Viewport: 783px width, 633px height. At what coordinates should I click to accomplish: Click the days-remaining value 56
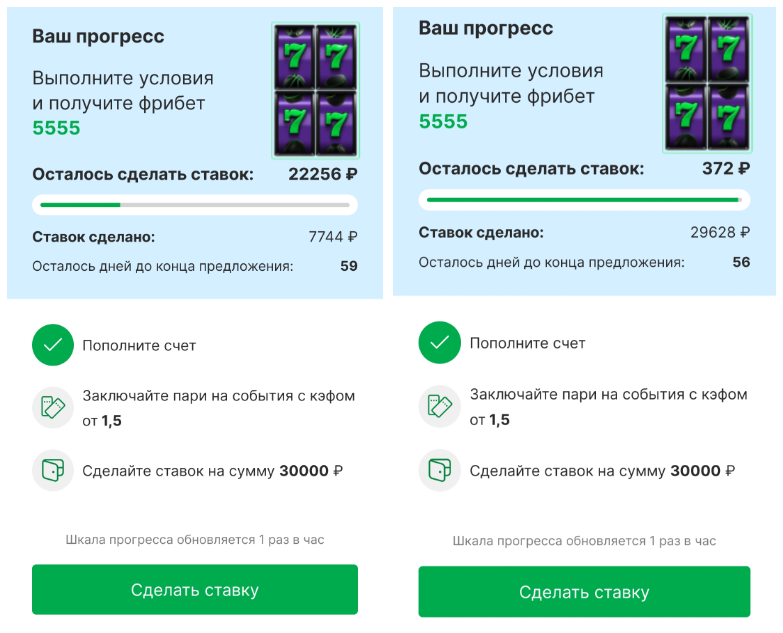(x=740, y=262)
